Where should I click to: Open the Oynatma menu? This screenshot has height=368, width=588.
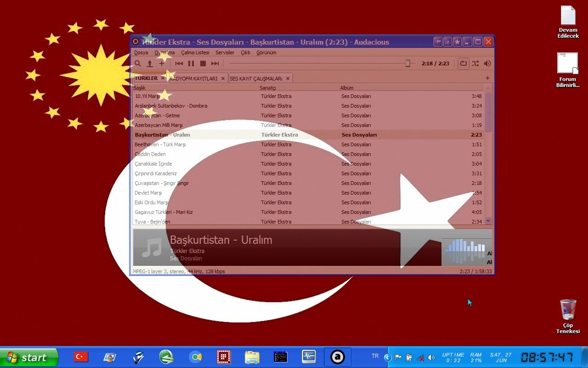[164, 52]
